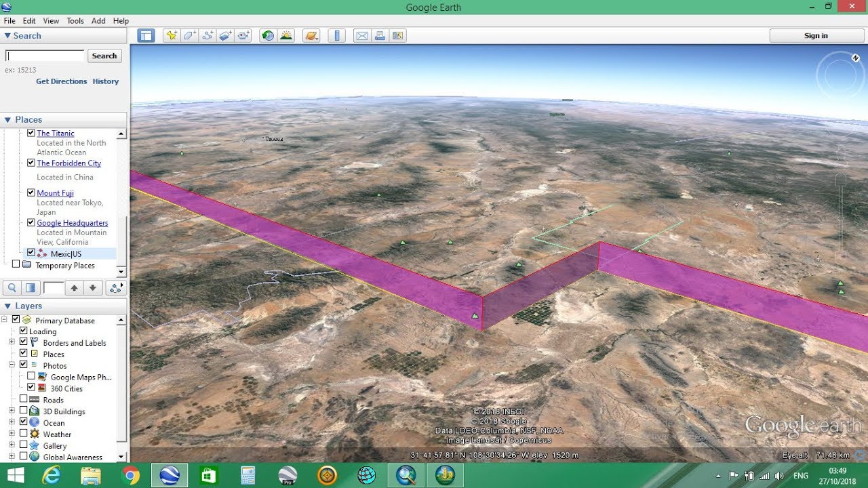This screenshot has height=488, width=868.
Task: Click the Record a Tour tool
Action: tap(243, 36)
